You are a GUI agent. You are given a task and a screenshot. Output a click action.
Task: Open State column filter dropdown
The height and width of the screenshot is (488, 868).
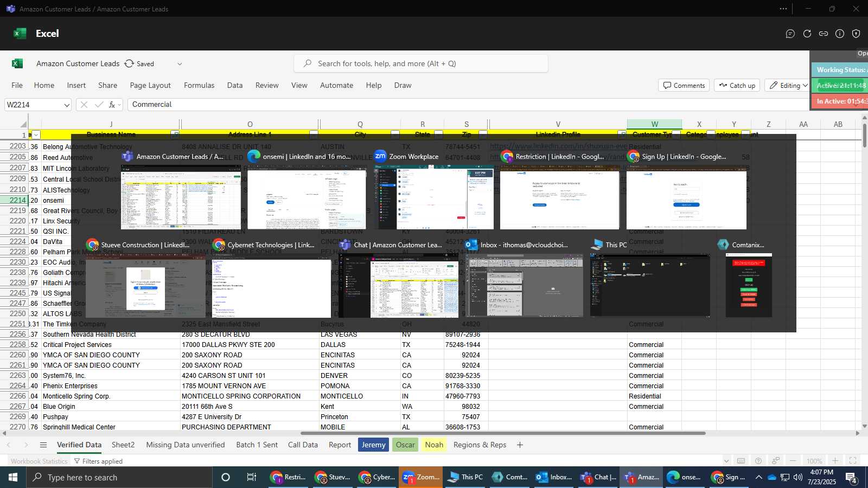pos(438,134)
